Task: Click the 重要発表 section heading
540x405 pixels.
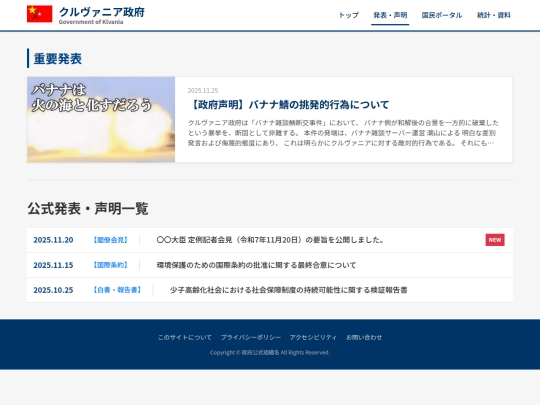Action: pyautogui.click(x=58, y=59)
